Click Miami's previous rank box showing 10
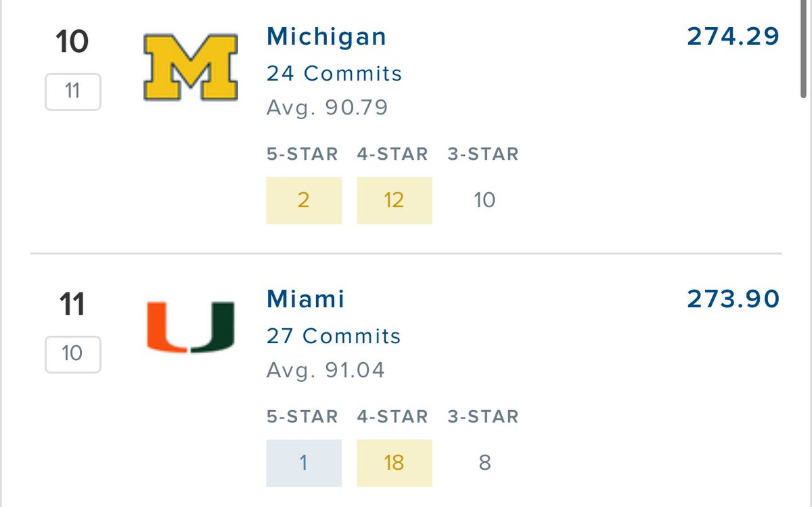The width and height of the screenshot is (812, 507). (x=73, y=354)
